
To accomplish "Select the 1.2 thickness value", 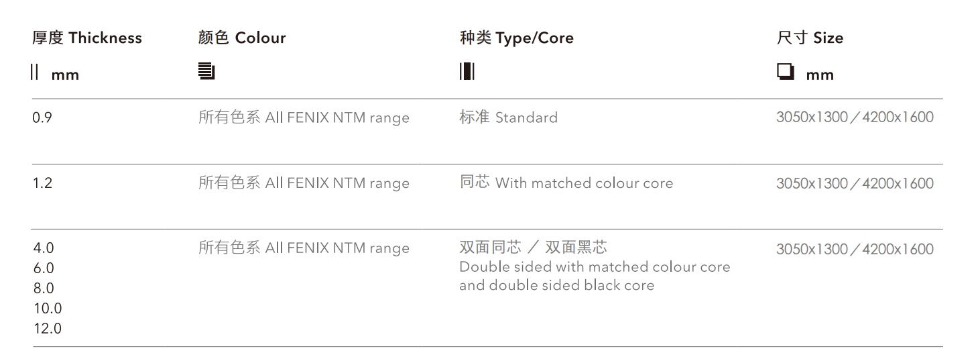I will tap(42, 183).
